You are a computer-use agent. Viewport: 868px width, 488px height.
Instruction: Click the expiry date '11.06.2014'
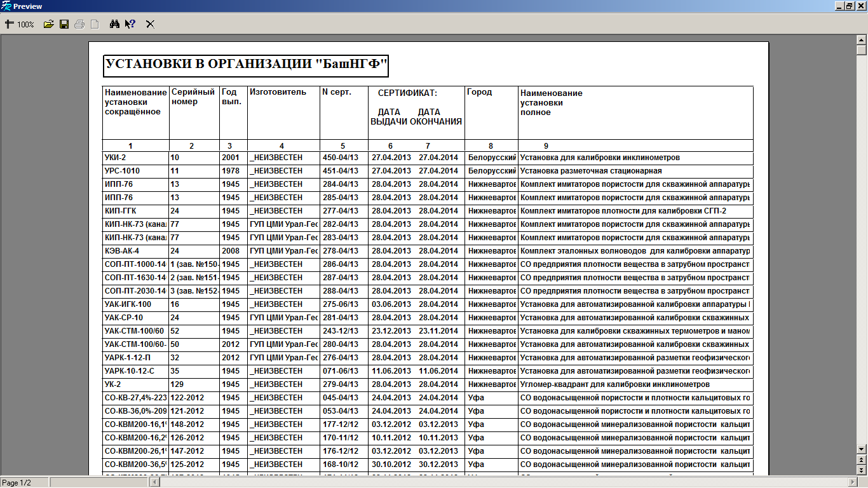[438, 371]
